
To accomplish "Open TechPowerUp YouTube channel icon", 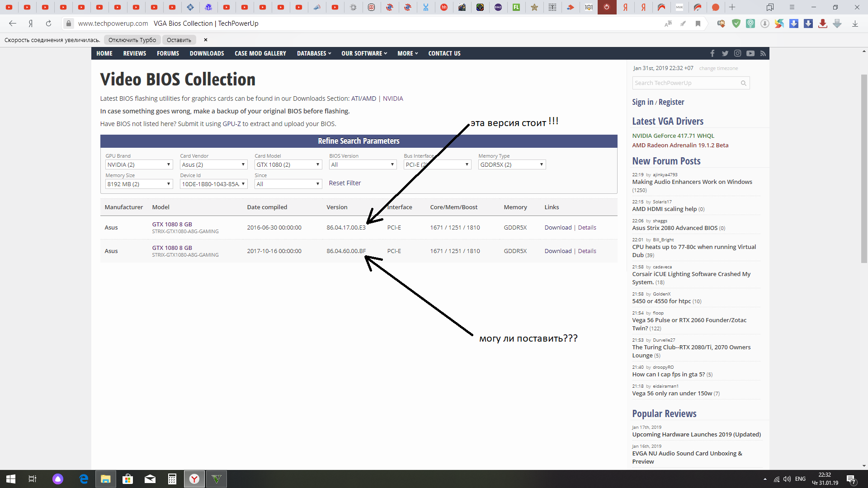I will tap(750, 53).
